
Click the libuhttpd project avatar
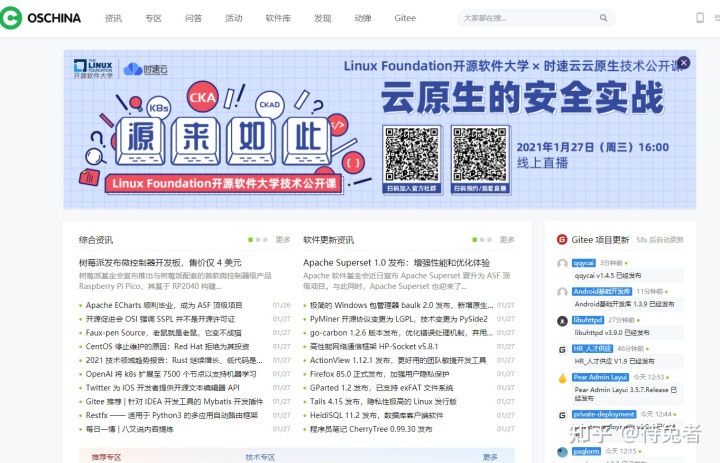[562, 321]
